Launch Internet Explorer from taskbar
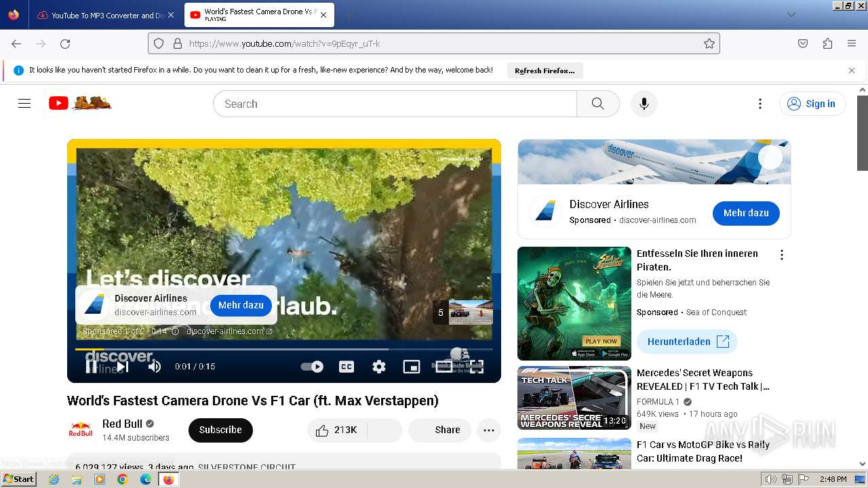The height and width of the screenshot is (488, 868). 54,479
